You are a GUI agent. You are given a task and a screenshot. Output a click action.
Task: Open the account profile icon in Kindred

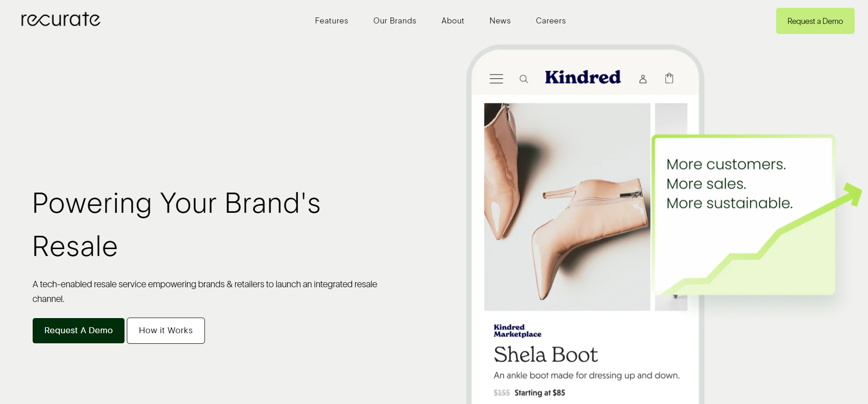click(643, 79)
